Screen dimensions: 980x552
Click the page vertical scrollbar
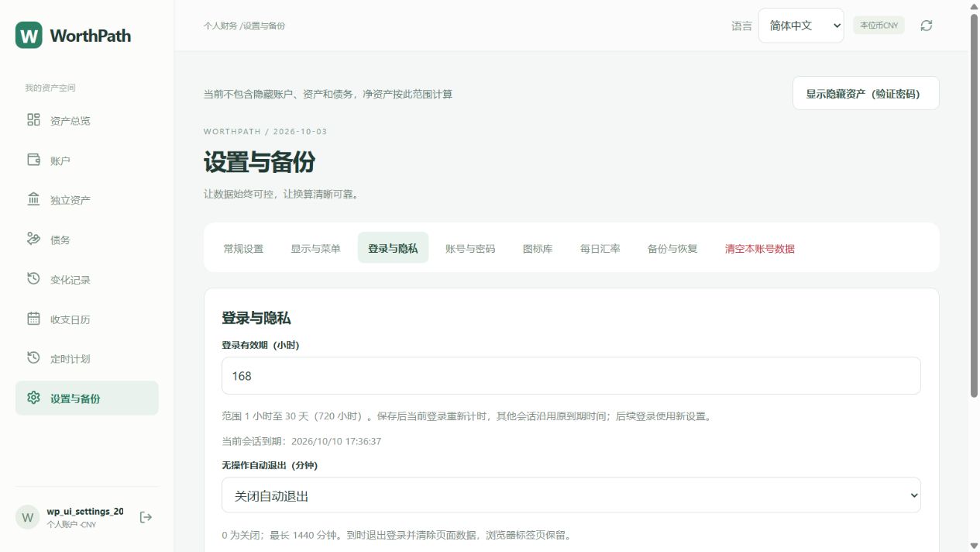[974, 205]
